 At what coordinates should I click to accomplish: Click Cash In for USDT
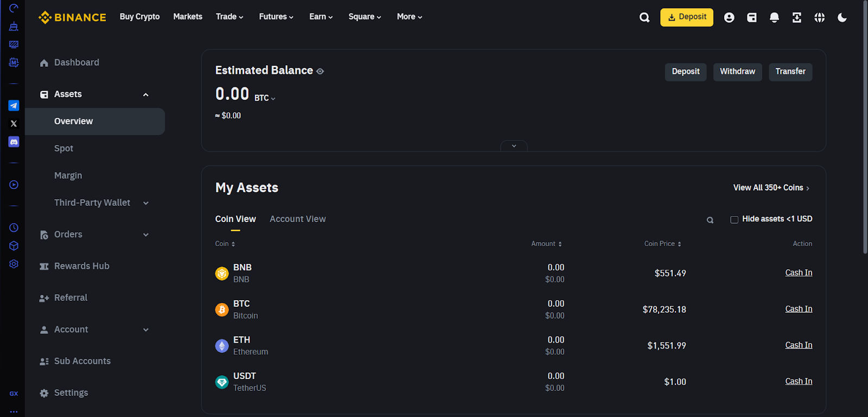pos(799,381)
